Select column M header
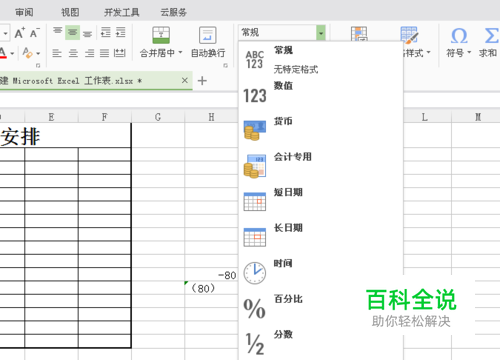Image resolution: width=500 pixels, height=360 pixels. [478, 117]
